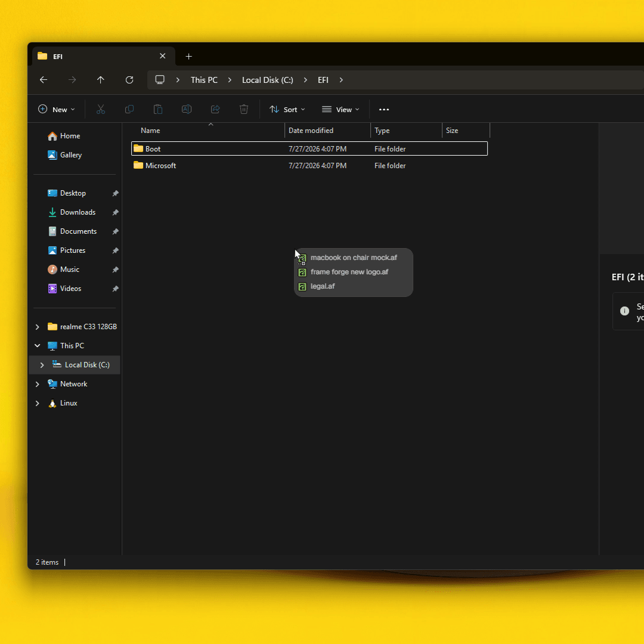The image size is (644, 644).
Task: Go back with the back arrow
Action: tap(44, 80)
